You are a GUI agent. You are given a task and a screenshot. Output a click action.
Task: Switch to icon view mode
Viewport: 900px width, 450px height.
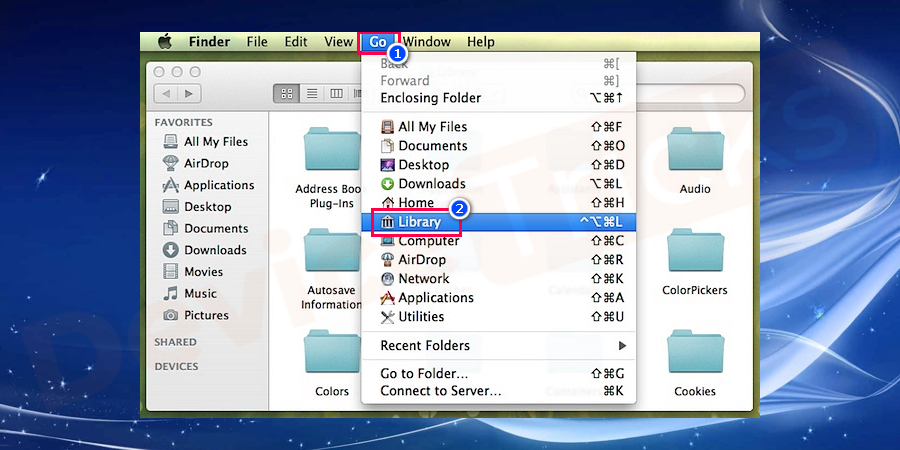point(287,93)
